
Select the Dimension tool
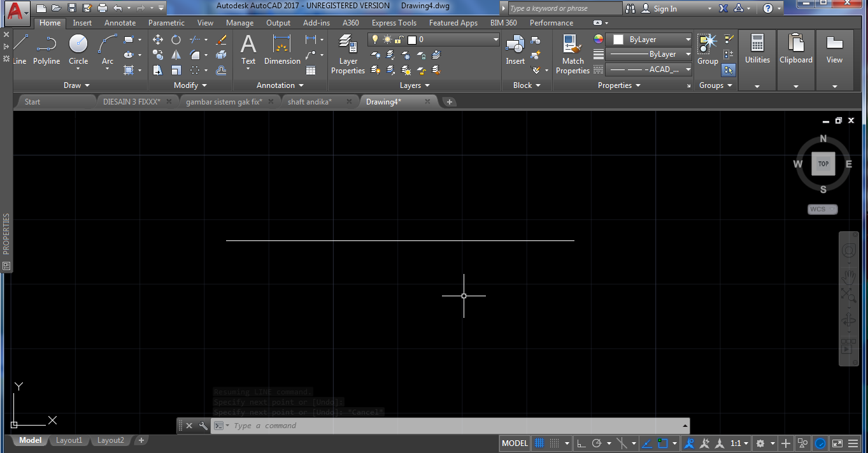(x=282, y=49)
